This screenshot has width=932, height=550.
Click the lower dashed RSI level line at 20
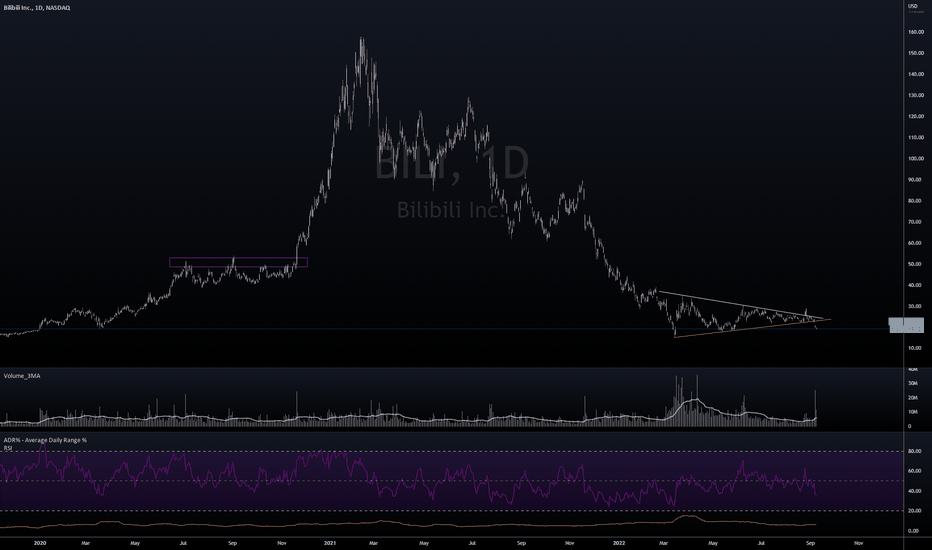click(x=452, y=511)
